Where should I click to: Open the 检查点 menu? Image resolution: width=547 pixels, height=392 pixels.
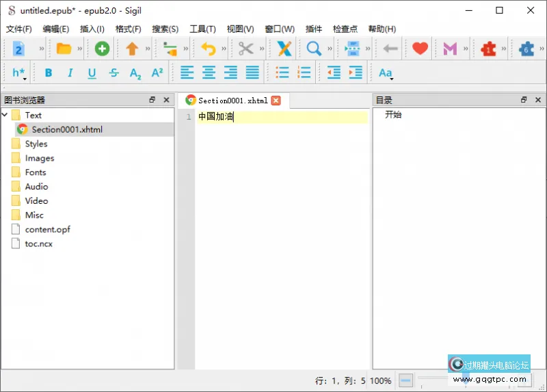pos(345,29)
